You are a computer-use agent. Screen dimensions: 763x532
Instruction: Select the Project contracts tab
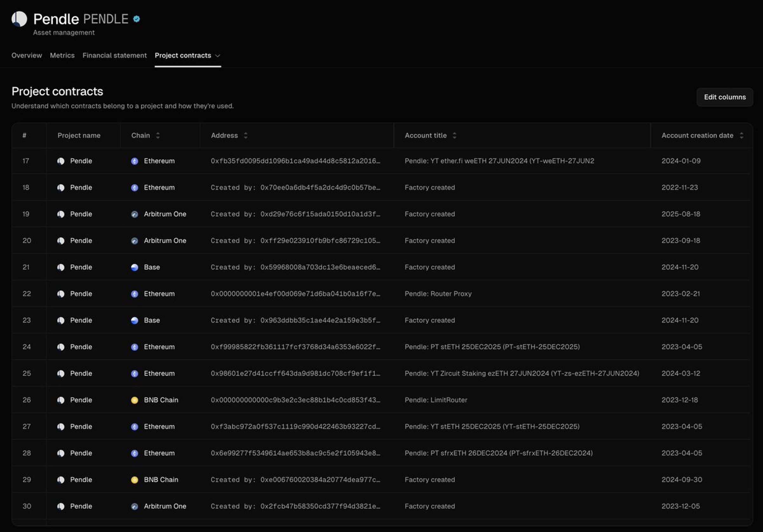click(183, 56)
